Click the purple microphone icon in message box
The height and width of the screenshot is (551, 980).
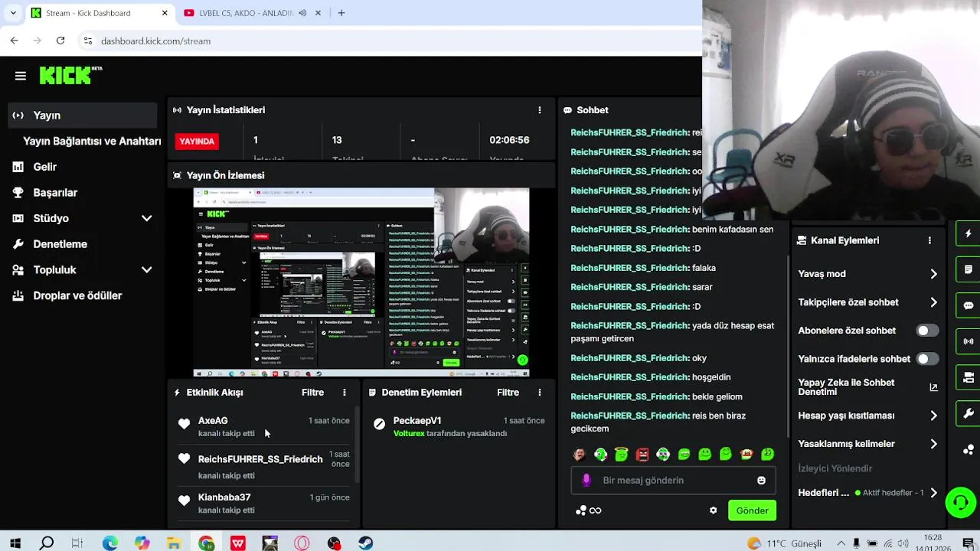(x=586, y=481)
